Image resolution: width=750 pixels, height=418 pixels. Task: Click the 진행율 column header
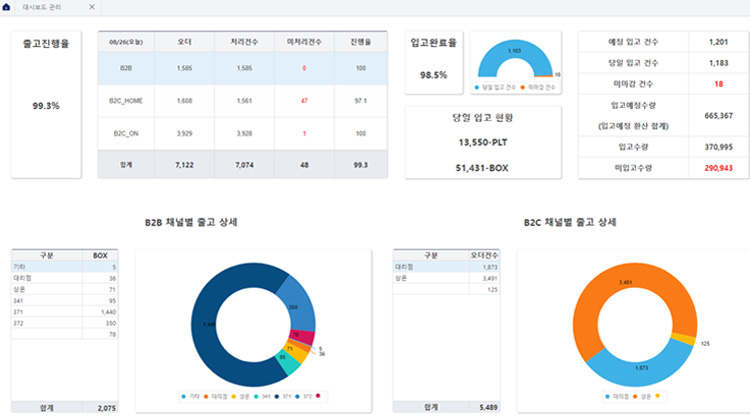click(x=360, y=43)
